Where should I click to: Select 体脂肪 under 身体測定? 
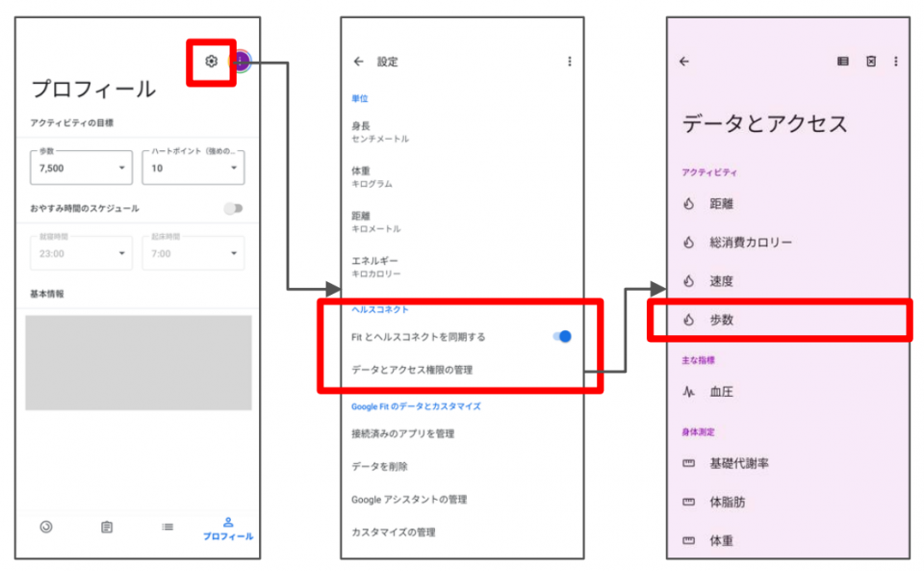pyautogui.click(x=728, y=502)
